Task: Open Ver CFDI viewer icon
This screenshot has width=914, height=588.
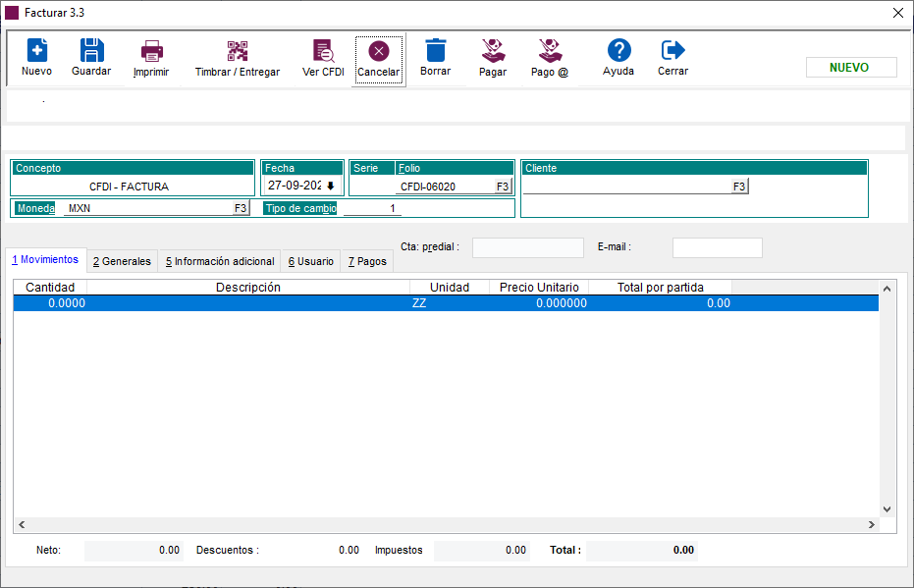Action: tap(324, 51)
